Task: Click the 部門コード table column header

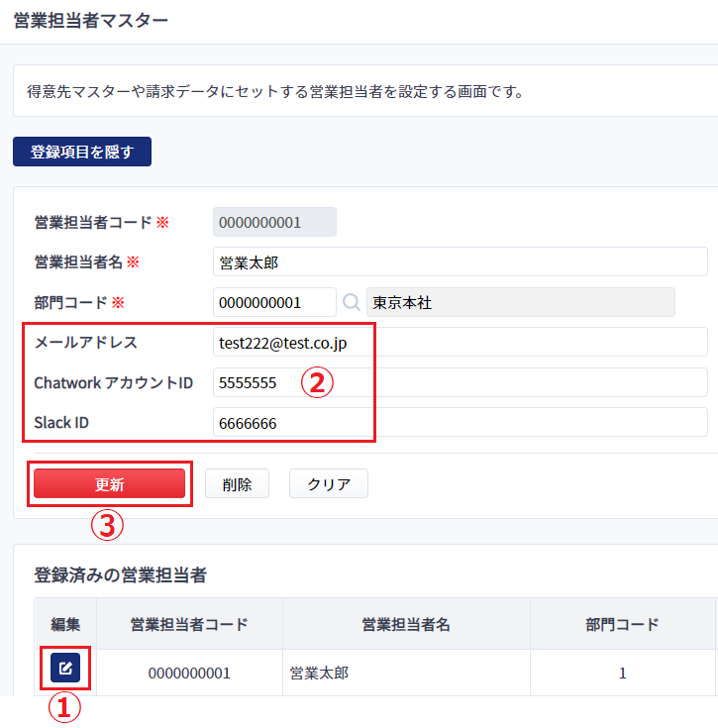Action: tap(622, 624)
